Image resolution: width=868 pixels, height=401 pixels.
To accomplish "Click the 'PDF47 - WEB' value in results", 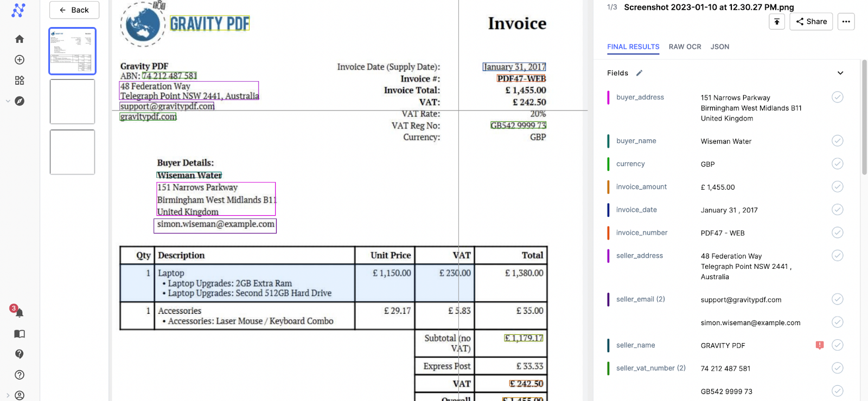I will (x=723, y=233).
